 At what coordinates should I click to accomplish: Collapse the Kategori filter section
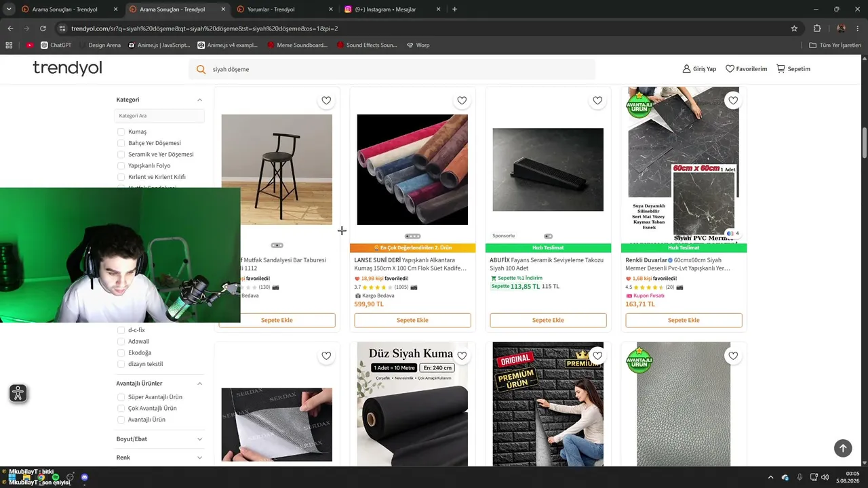click(199, 100)
